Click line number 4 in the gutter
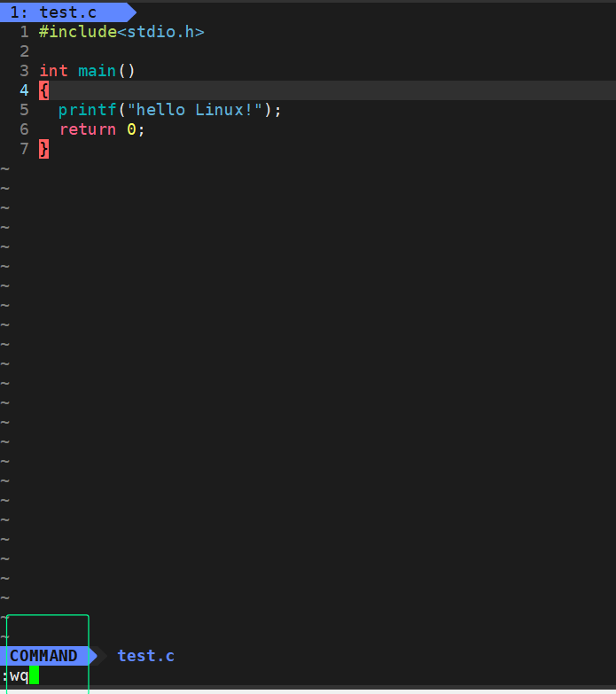This screenshot has height=694, width=616. (x=24, y=90)
